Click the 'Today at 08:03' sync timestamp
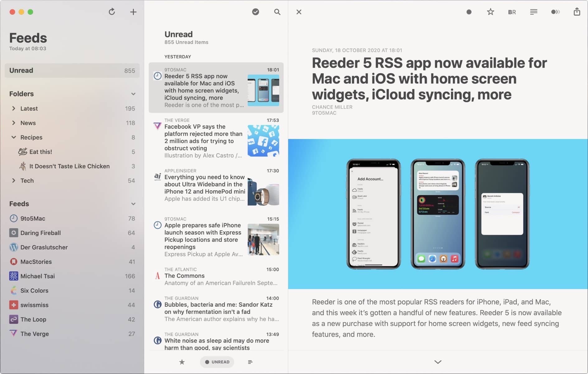 click(x=28, y=48)
